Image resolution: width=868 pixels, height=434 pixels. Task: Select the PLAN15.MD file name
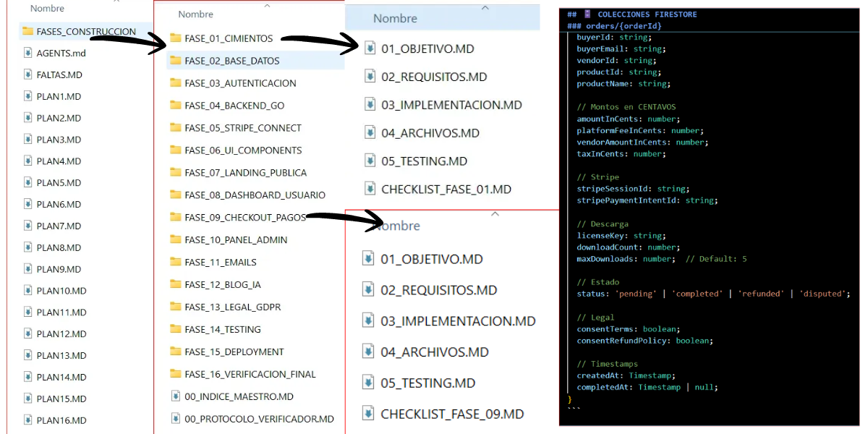coord(61,399)
